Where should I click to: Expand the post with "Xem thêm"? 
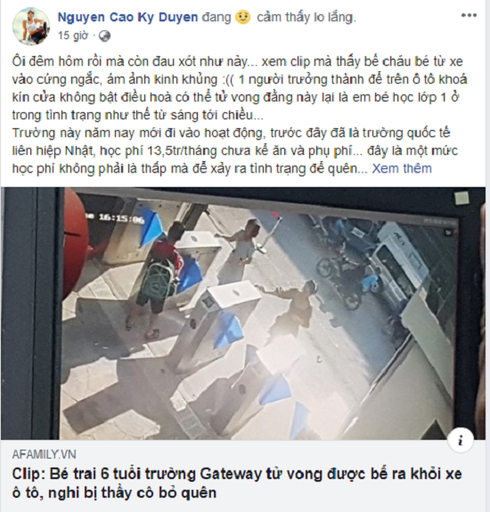pos(402,169)
